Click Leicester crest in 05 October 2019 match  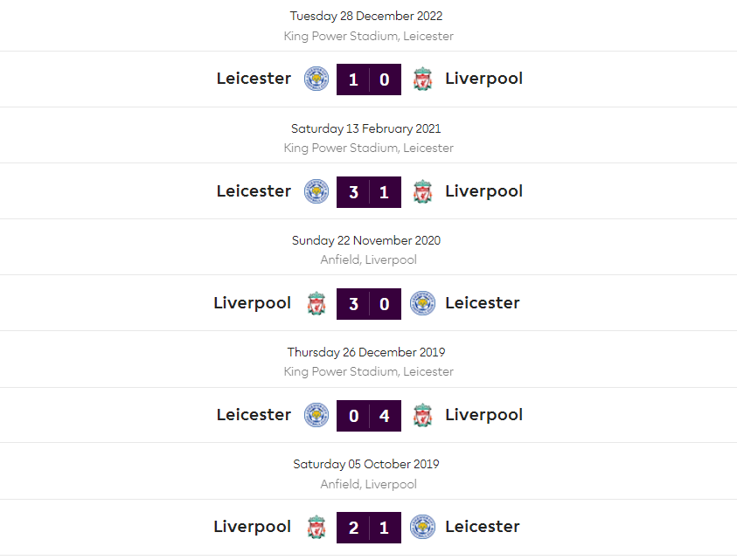(422, 527)
